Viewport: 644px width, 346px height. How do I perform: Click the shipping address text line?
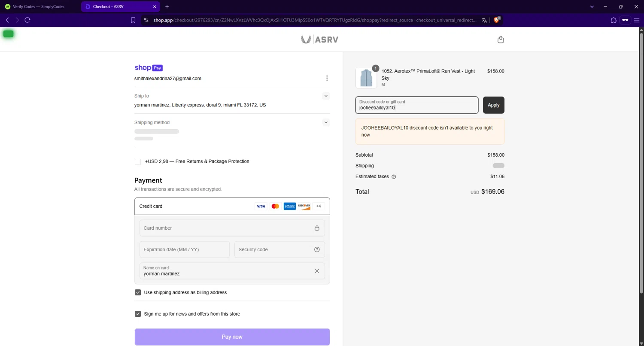tap(200, 105)
